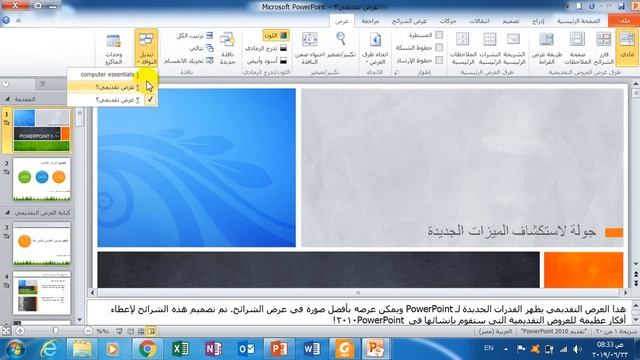Viewport: 640px width, 360px height.
Task: Minimize the ribbon with caret
Action: point(18,20)
